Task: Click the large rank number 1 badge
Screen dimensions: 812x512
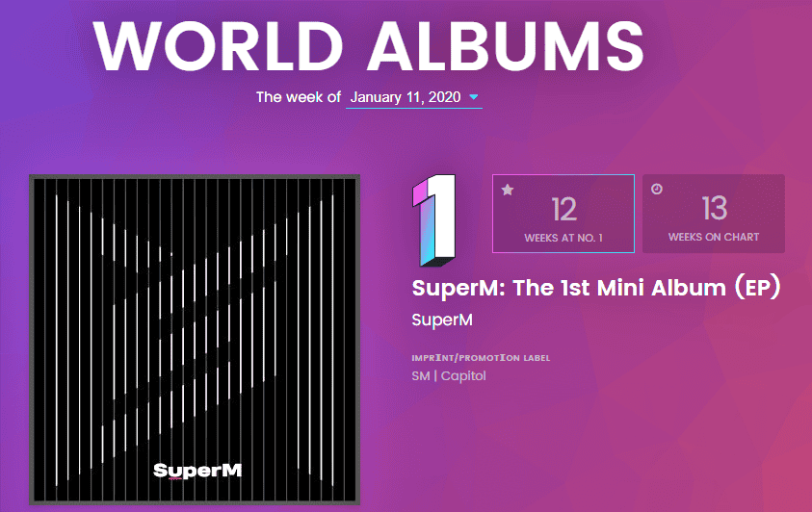Action: coord(432,220)
